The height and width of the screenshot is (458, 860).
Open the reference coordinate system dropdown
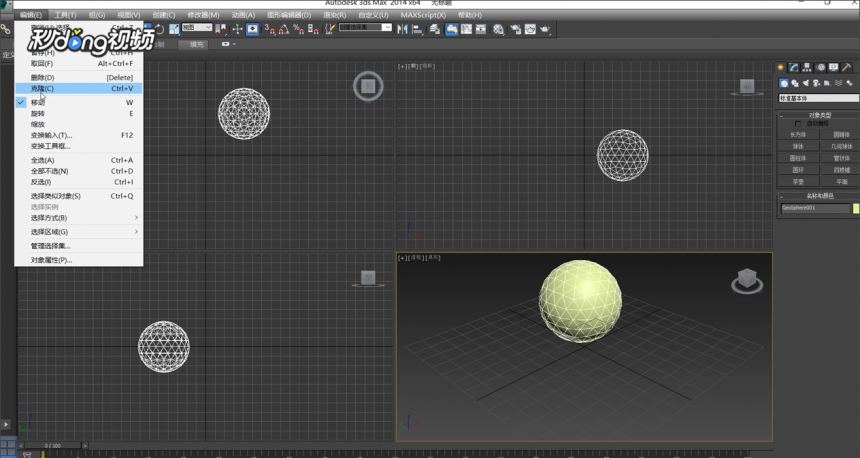point(196,27)
